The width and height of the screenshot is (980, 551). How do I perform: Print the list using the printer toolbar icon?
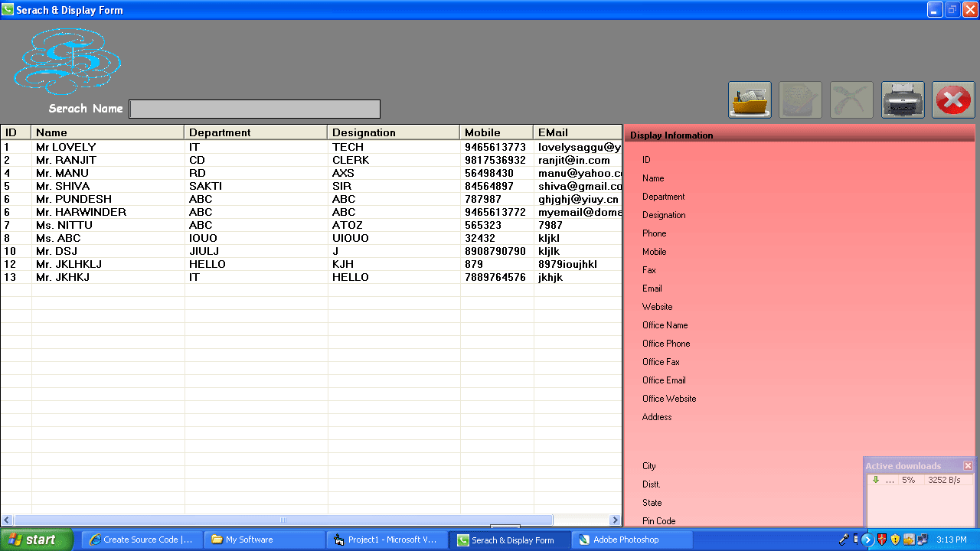902,99
